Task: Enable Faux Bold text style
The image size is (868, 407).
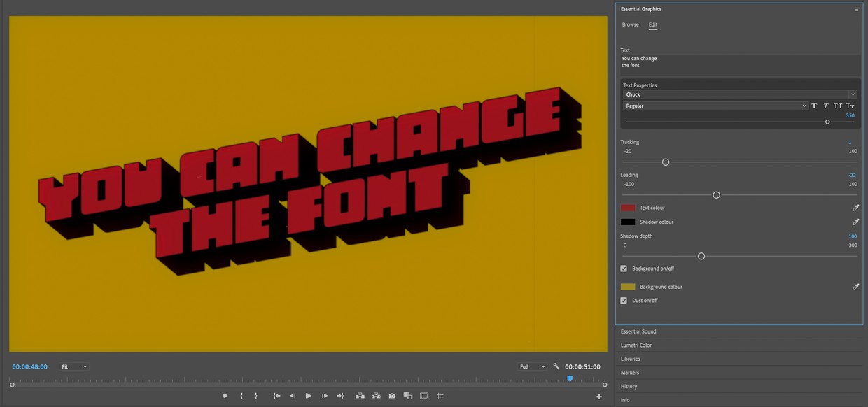Action: pyautogui.click(x=814, y=106)
